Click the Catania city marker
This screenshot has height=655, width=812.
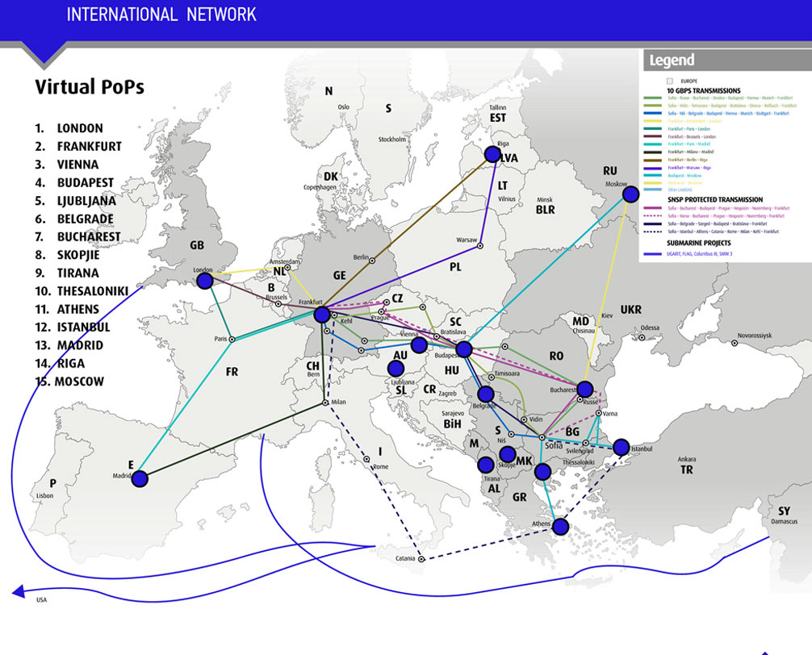(x=421, y=558)
